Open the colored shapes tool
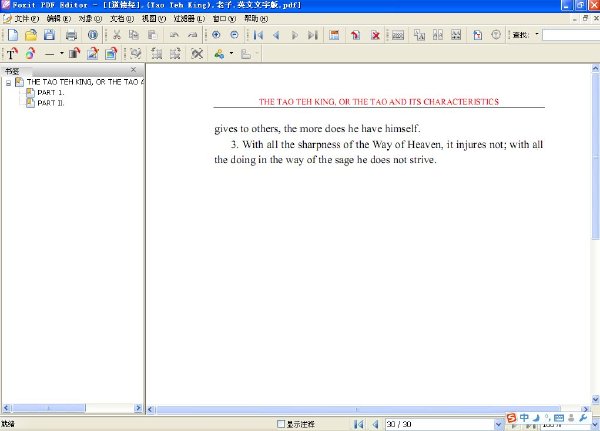 (x=219, y=54)
